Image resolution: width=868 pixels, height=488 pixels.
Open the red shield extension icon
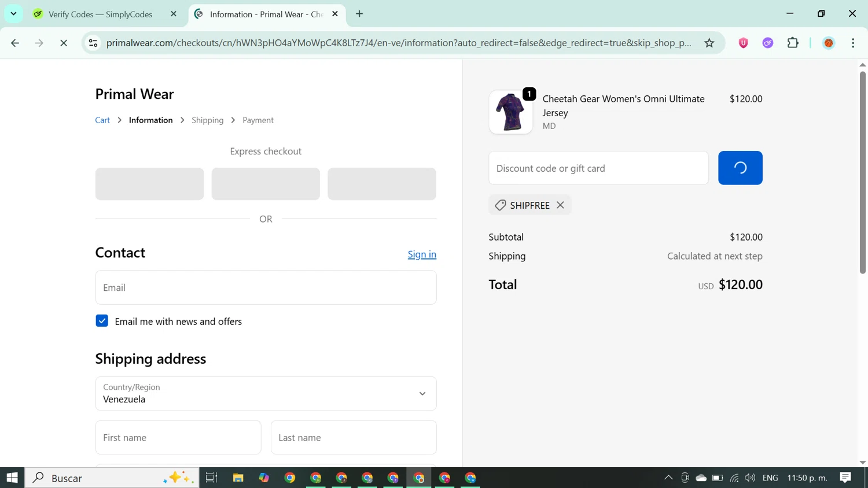pyautogui.click(x=744, y=43)
